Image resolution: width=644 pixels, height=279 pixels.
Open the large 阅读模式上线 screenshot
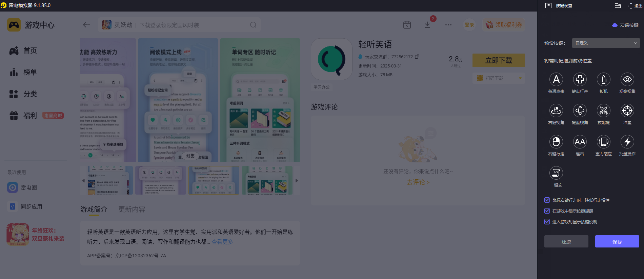click(178, 100)
